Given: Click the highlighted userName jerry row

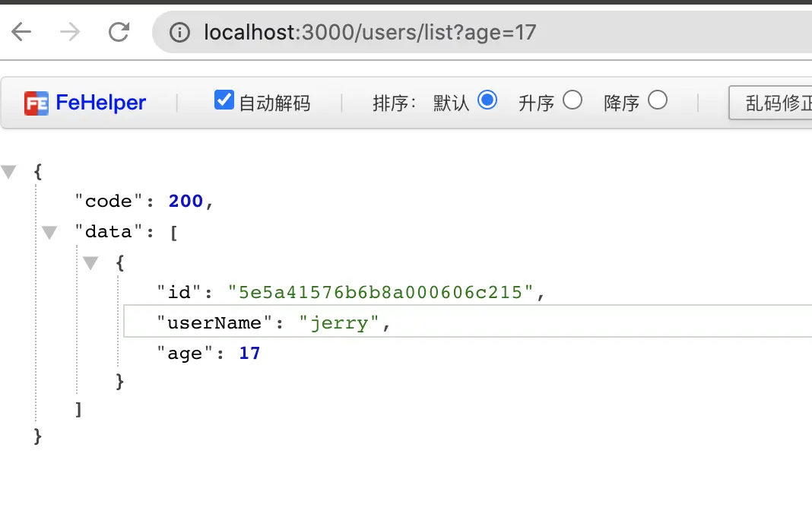Looking at the screenshot, I should [274, 322].
